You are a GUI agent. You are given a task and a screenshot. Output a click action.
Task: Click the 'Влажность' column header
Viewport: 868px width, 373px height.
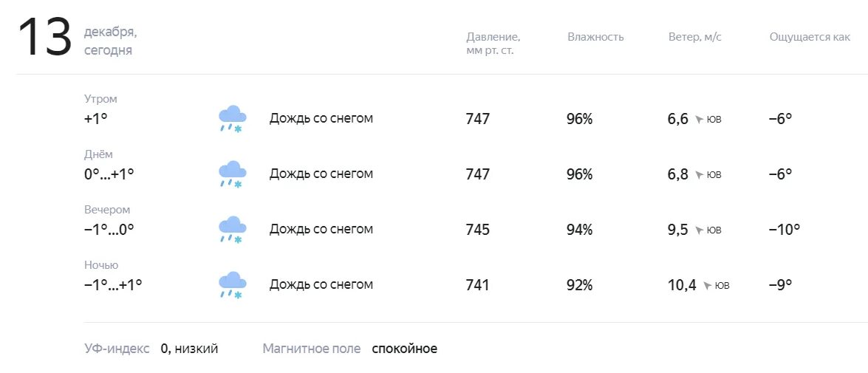click(595, 37)
